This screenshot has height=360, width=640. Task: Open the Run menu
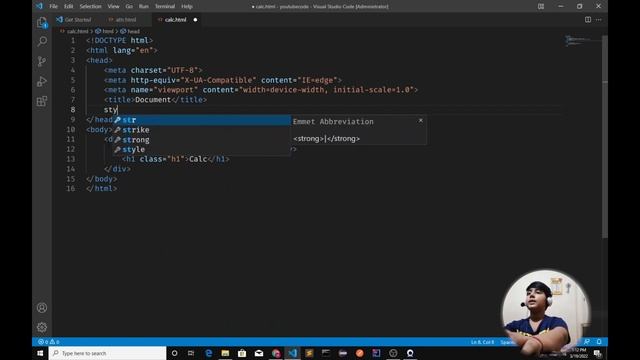[144, 6]
